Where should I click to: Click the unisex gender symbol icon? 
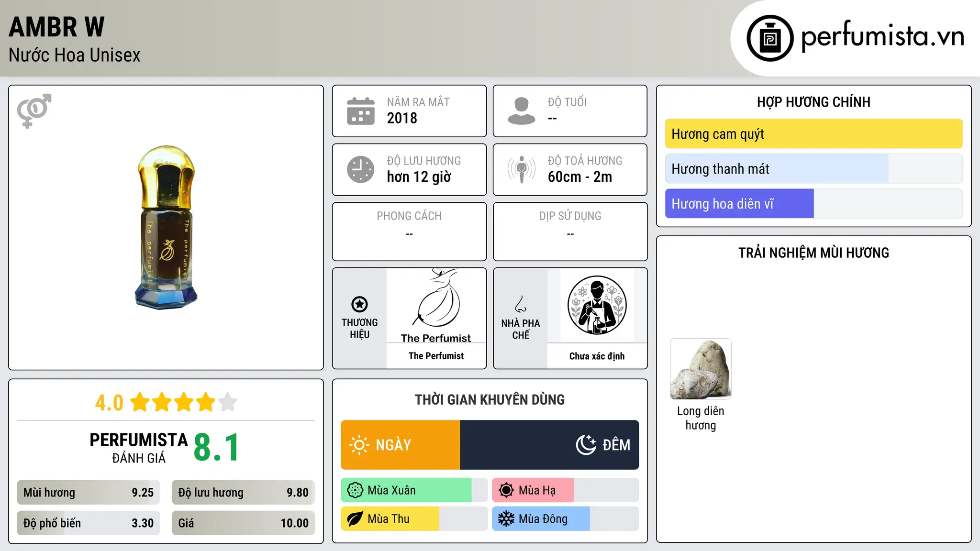[x=34, y=110]
